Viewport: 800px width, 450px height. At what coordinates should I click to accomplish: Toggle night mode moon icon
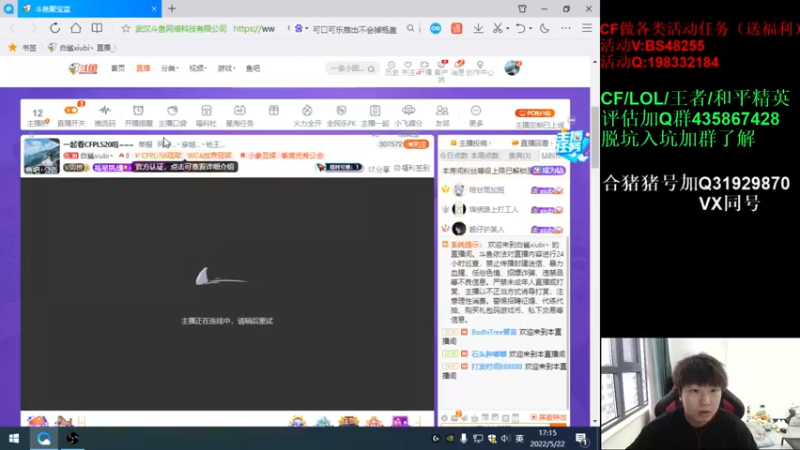pos(544,29)
